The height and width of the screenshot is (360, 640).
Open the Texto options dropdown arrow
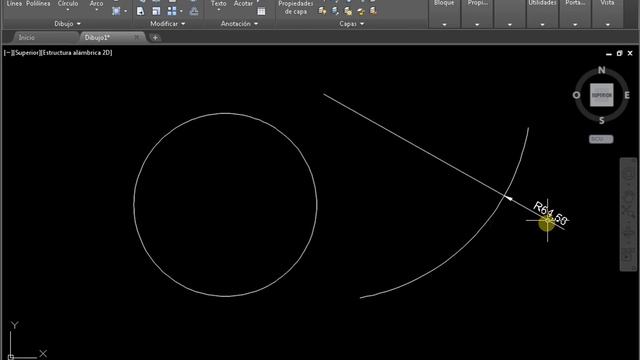coord(218,10)
